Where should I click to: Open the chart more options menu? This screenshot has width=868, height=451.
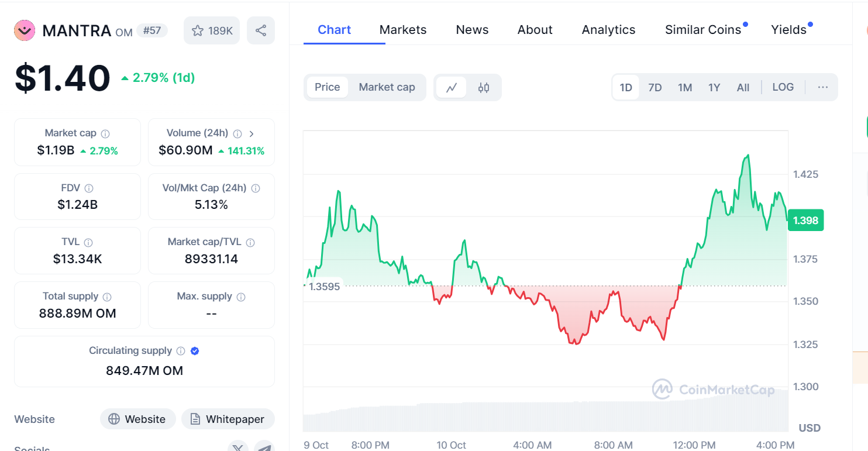point(822,87)
